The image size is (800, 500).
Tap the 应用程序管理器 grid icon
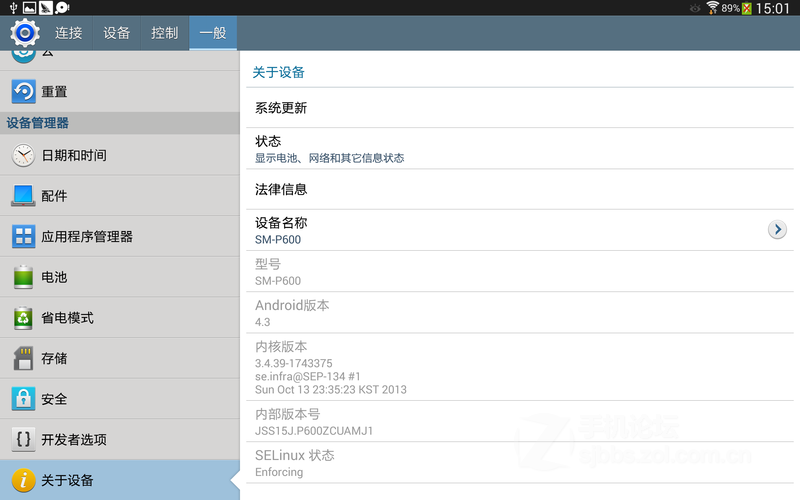[23, 236]
